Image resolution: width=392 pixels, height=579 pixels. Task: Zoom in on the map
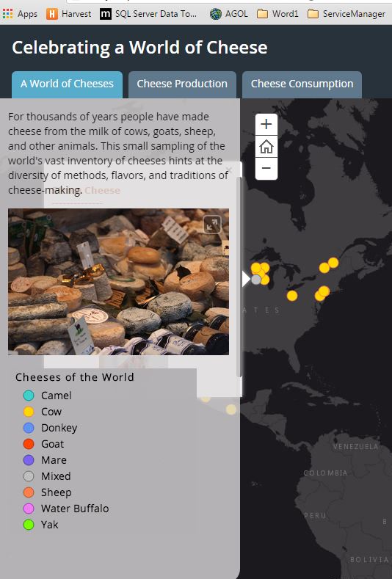click(x=266, y=124)
